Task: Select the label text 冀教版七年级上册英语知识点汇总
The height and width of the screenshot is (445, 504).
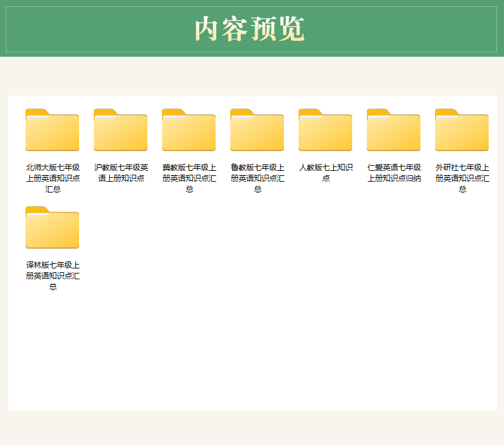Action: pyautogui.click(x=189, y=179)
